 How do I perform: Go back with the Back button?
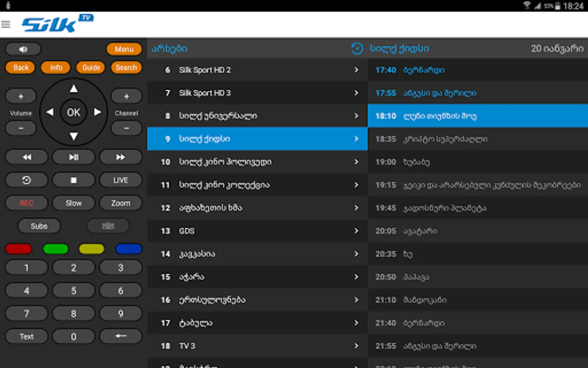pos(20,67)
